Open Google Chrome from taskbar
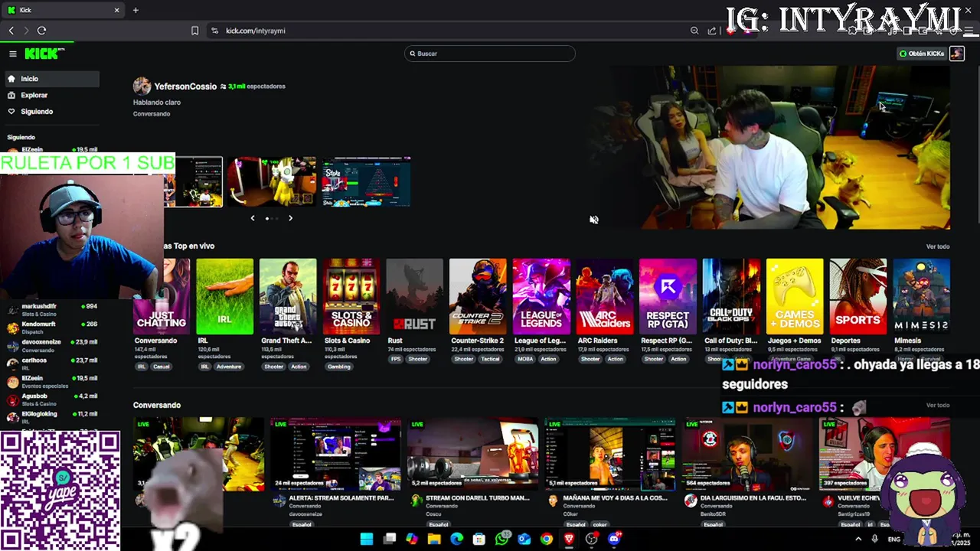 click(546, 539)
